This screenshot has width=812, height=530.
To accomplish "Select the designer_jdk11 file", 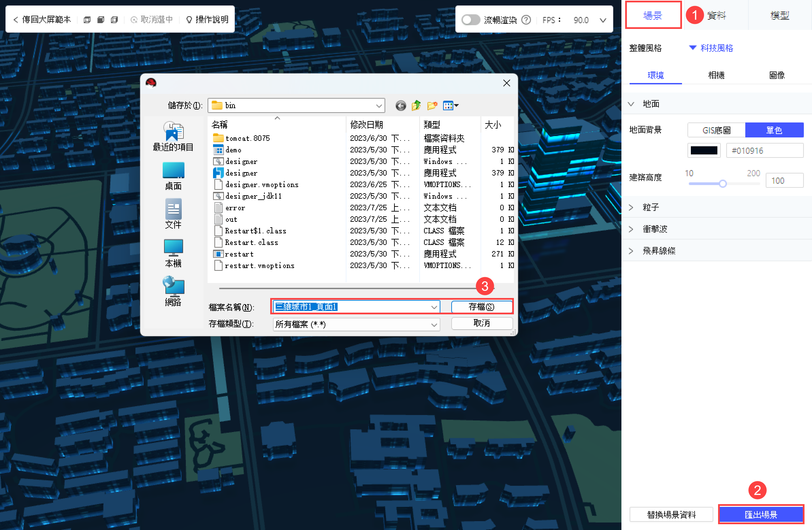I will 247,196.
